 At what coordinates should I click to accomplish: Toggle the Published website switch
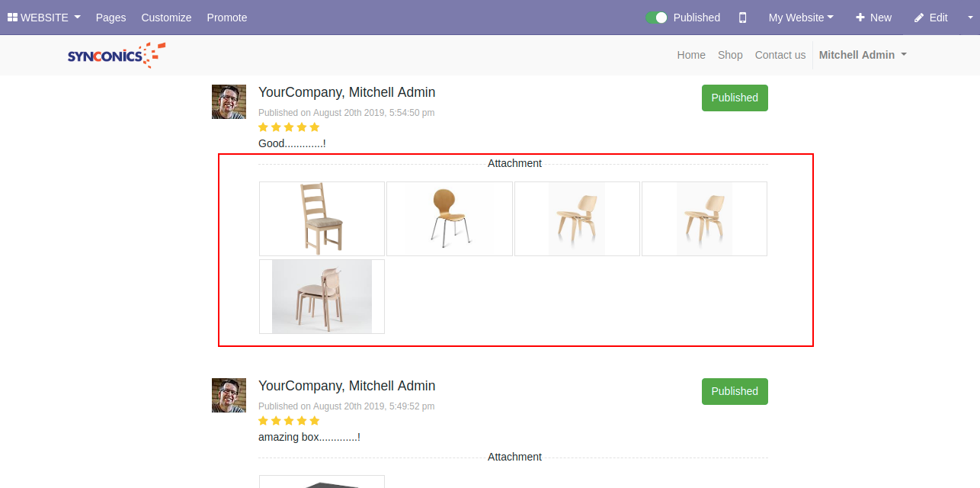[656, 18]
